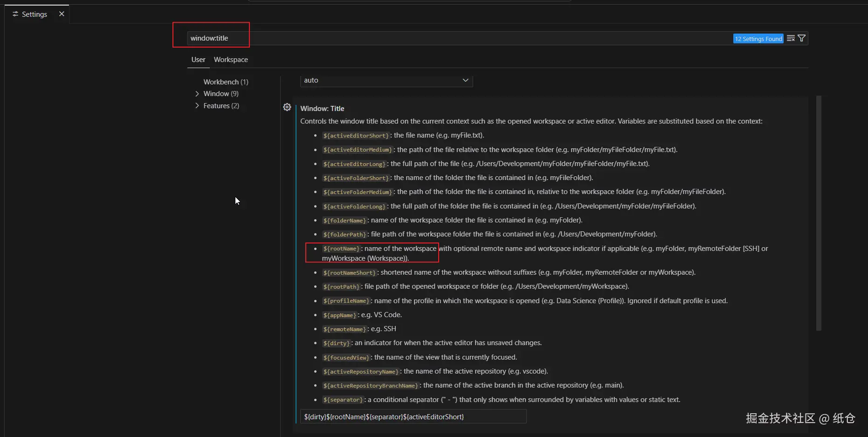Click the ${activeFolderShort} variable text
This screenshot has width=868, height=437.
[356, 178]
